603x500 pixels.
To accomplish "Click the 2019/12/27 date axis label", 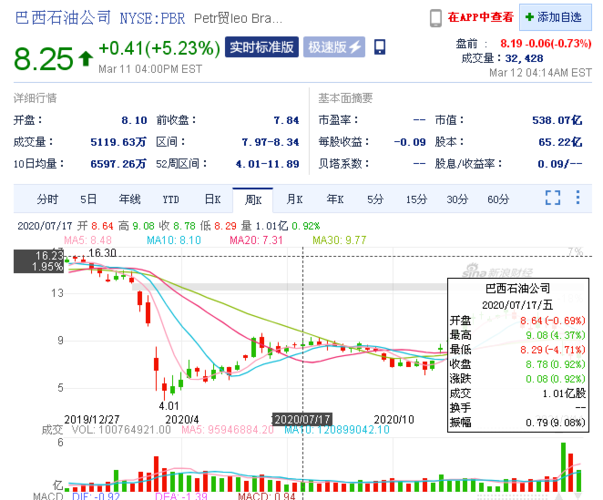I will coord(92,420).
